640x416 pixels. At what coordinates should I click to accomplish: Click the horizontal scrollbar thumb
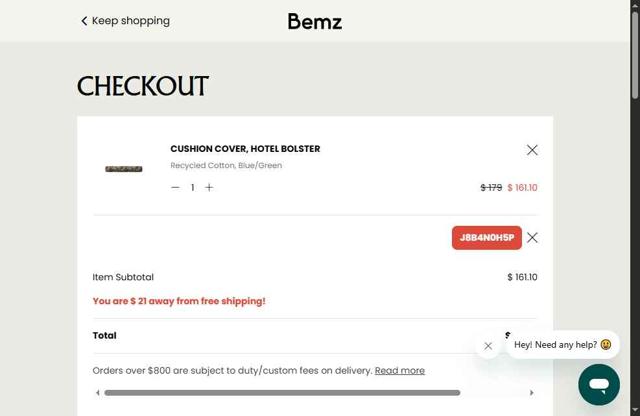click(x=282, y=393)
